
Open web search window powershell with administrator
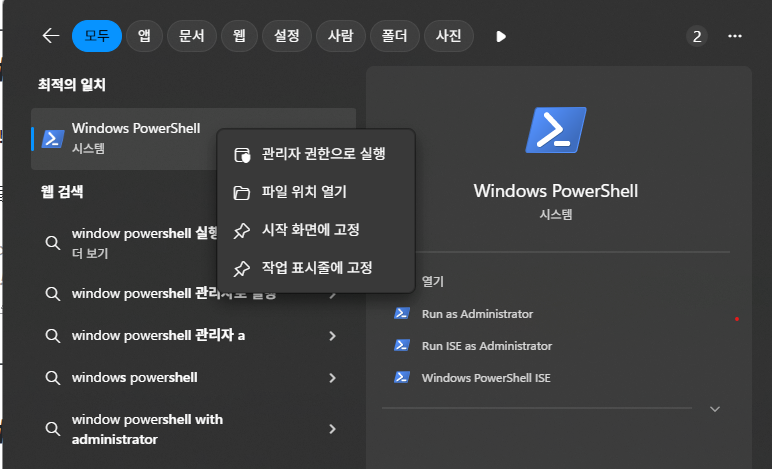(193, 429)
